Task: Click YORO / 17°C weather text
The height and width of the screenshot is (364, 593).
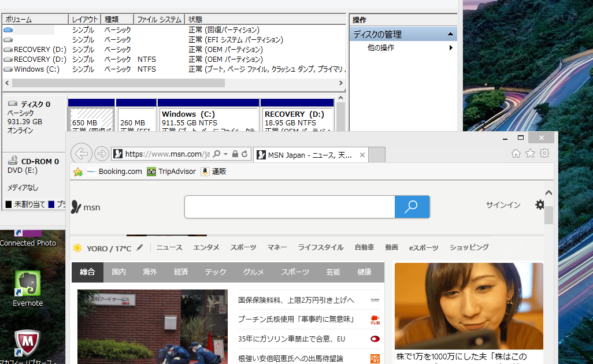Action: 109,248
